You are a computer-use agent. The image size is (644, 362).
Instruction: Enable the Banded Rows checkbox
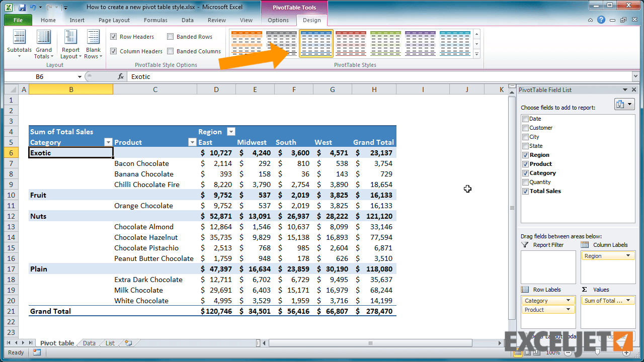pos(170,36)
